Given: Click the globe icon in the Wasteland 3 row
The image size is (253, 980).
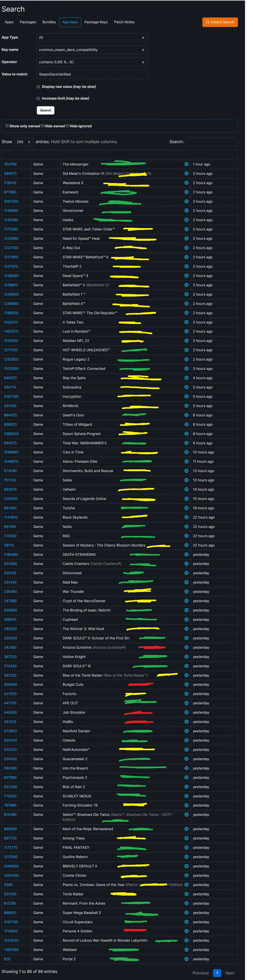Looking at the screenshot, I should 186,183.
